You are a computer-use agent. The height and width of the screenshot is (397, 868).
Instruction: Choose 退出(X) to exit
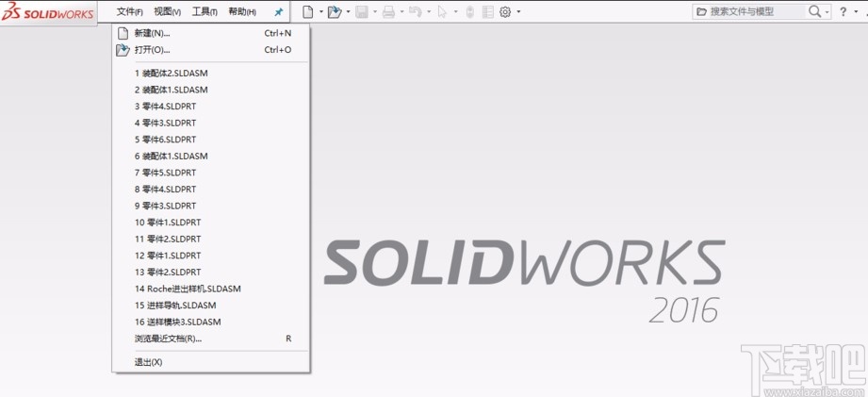click(x=211, y=362)
